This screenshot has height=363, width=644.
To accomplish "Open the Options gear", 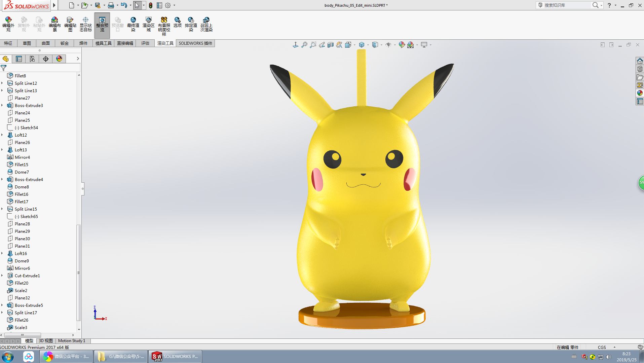I will pos(168,5).
